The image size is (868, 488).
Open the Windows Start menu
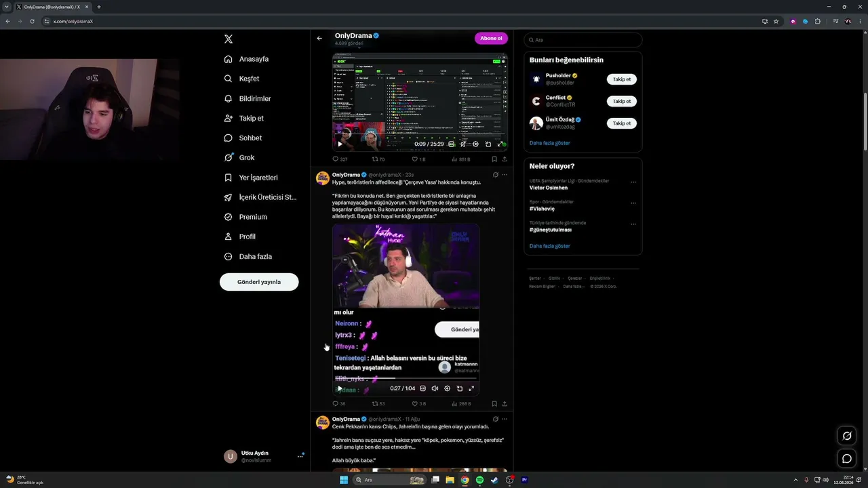coord(344,480)
